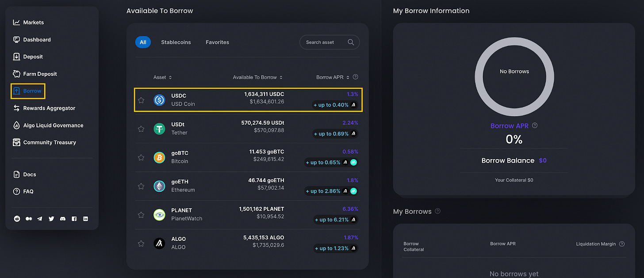The width and height of the screenshot is (644, 278).
Task: Open the Telegram social icon
Action: point(40,219)
